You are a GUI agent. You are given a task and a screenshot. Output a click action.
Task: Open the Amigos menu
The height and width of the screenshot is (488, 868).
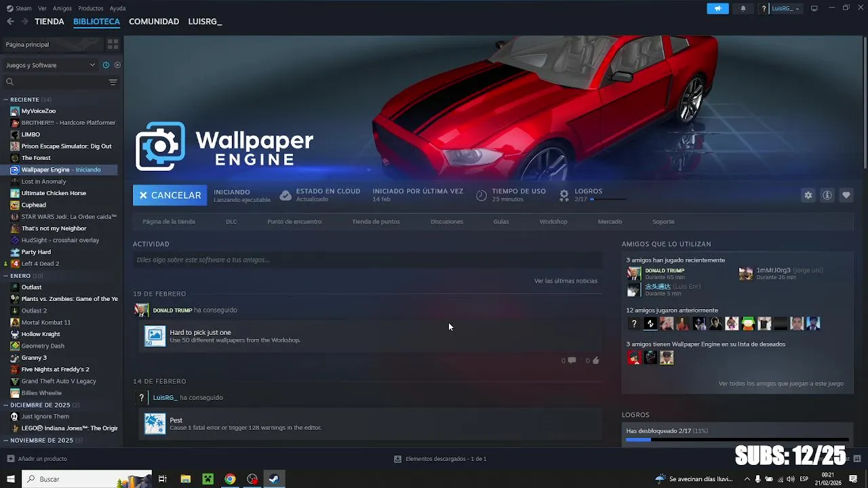(62, 8)
